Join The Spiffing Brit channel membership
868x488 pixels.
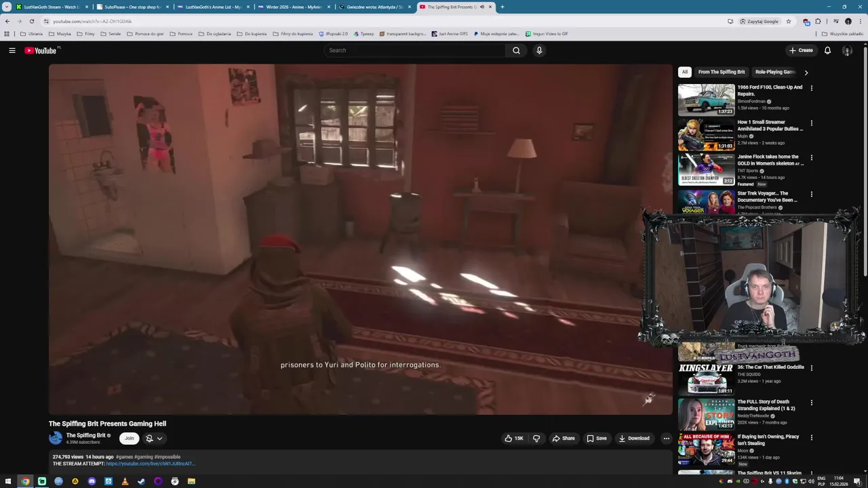pos(129,439)
